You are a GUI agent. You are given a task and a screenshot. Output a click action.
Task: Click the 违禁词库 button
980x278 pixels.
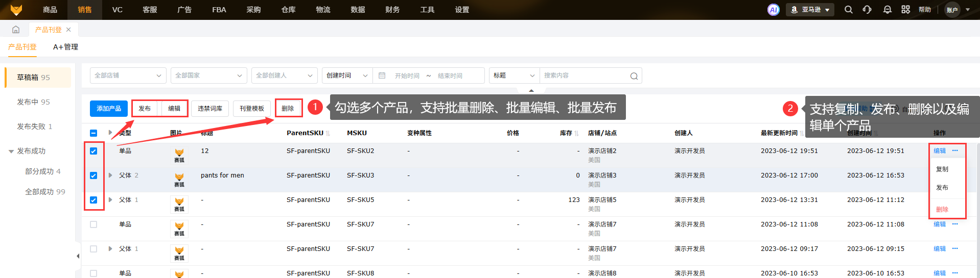(210, 109)
